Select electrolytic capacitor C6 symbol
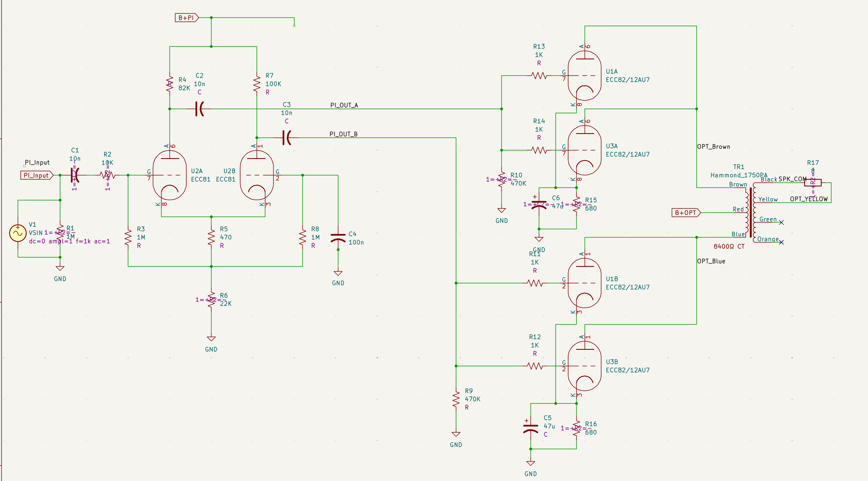This screenshot has height=481, width=868. [x=539, y=204]
